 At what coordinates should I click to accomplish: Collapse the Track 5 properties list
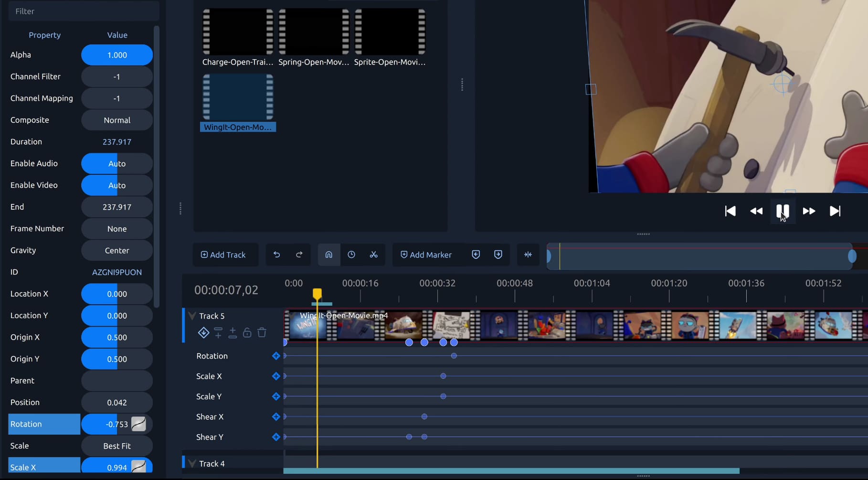click(x=192, y=315)
